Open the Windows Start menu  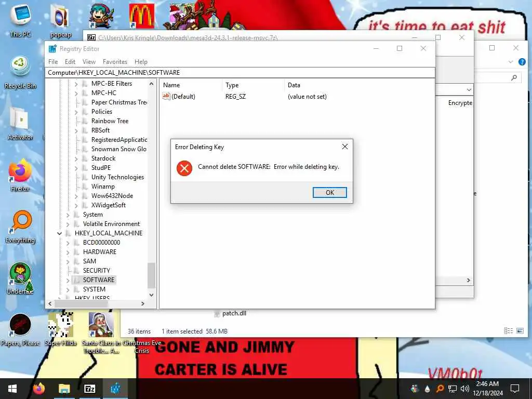[x=12, y=389]
